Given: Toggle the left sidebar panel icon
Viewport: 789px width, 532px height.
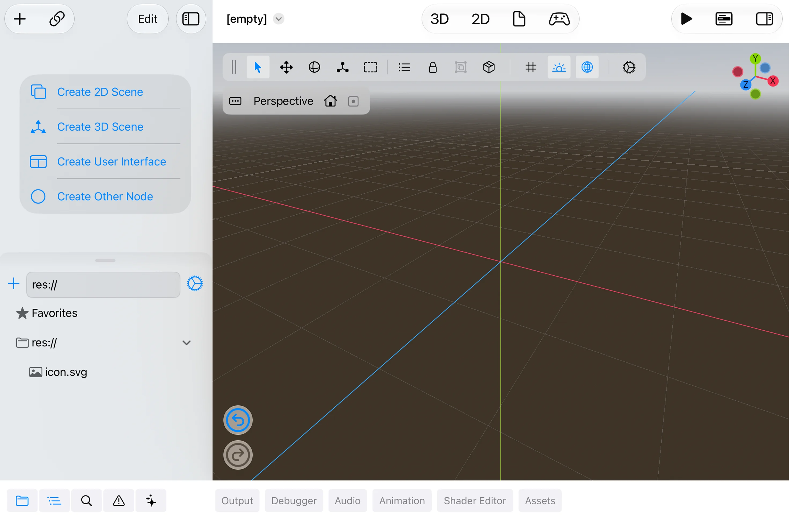Looking at the screenshot, I should click(191, 19).
